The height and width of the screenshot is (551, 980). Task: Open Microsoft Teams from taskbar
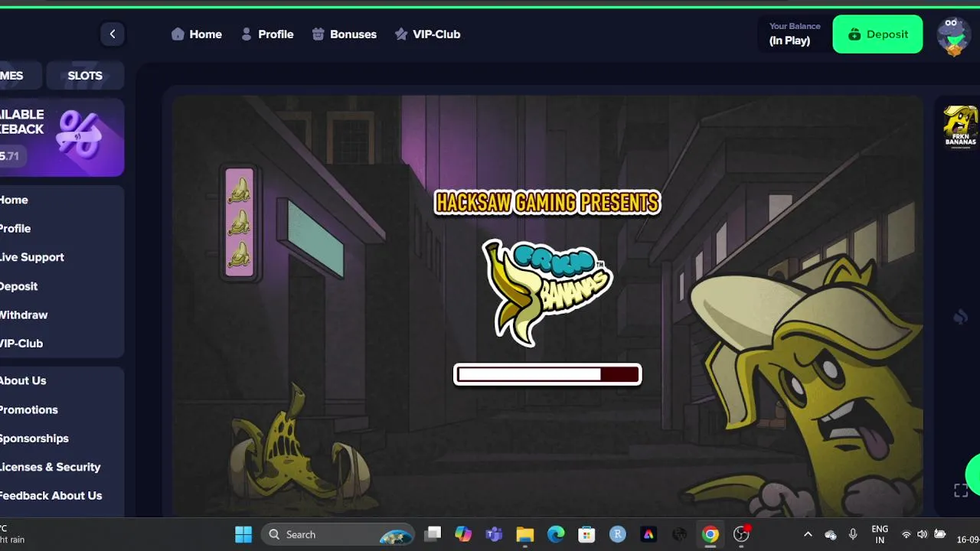click(495, 534)
